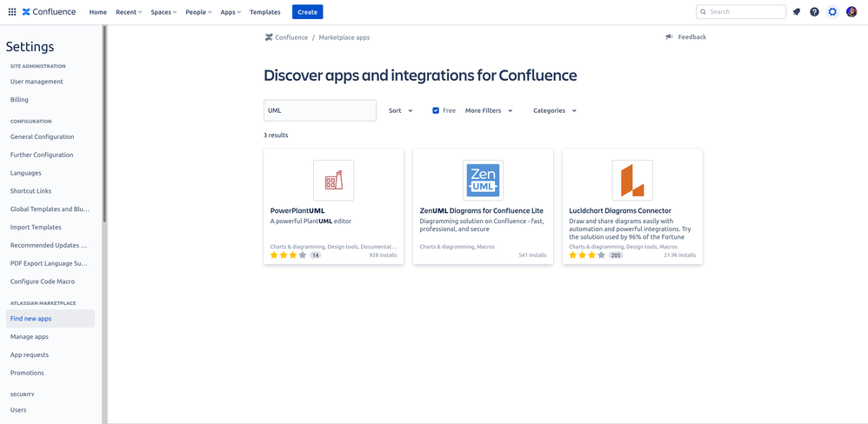Click the '21.9k installs' text

(680, 255)
